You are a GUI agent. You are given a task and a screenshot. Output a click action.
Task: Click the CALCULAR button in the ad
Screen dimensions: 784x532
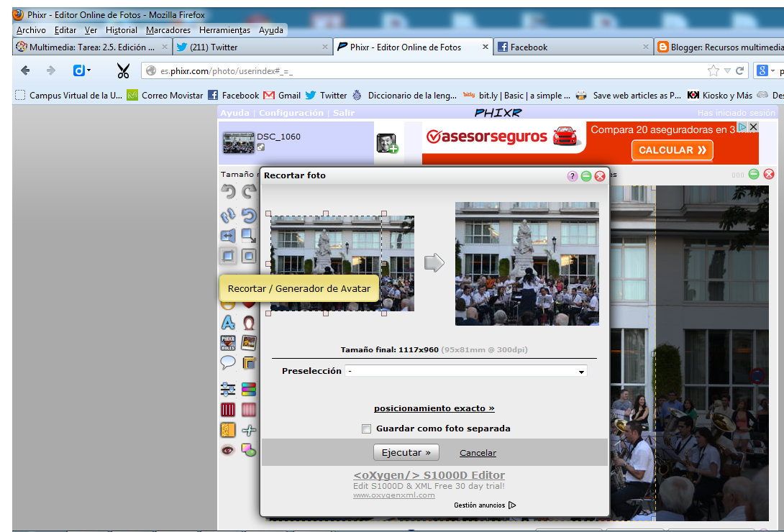click(x=672, y=150)
